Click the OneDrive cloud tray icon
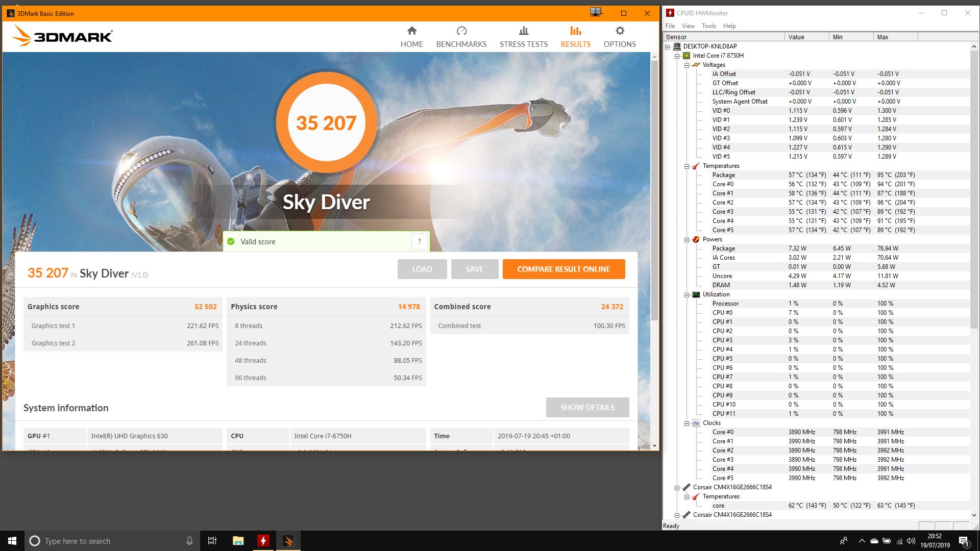Viewport: 980px width, 551px height. 874,541
